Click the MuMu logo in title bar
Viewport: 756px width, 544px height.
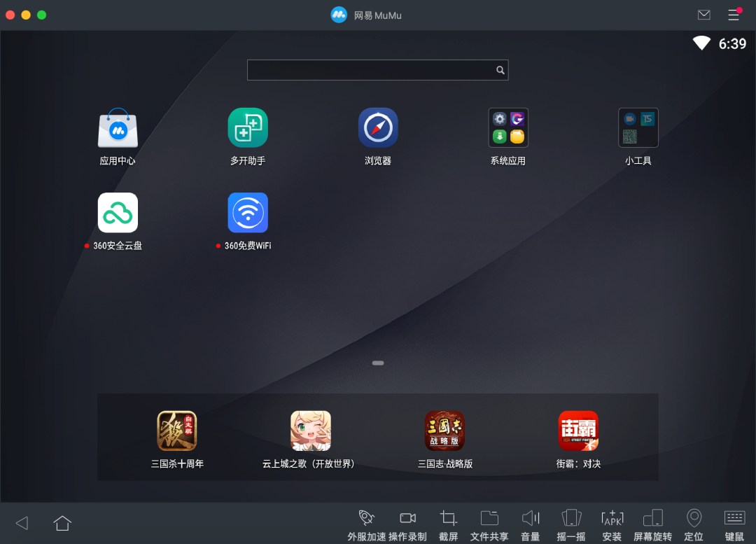(339, 15)
